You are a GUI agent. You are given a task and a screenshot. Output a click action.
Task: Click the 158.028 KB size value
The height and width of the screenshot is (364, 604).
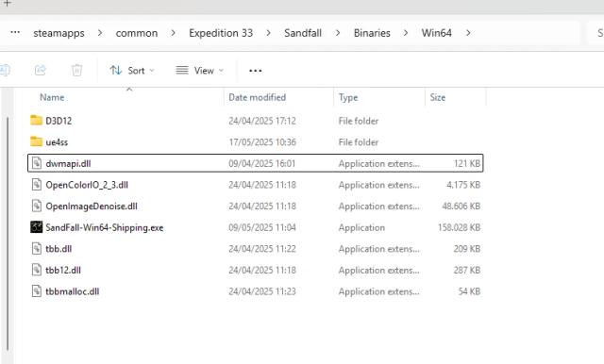(x=459, y=227)
